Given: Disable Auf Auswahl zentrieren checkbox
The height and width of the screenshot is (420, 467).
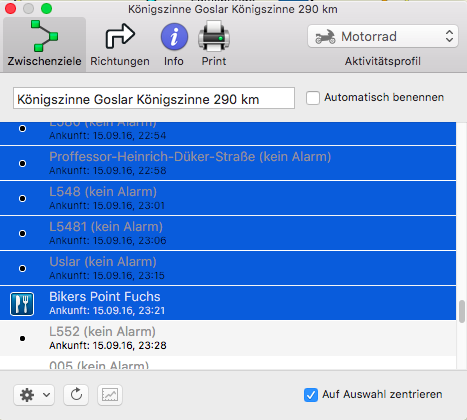Looking at the screenshot, I should (x=311, y=395).
